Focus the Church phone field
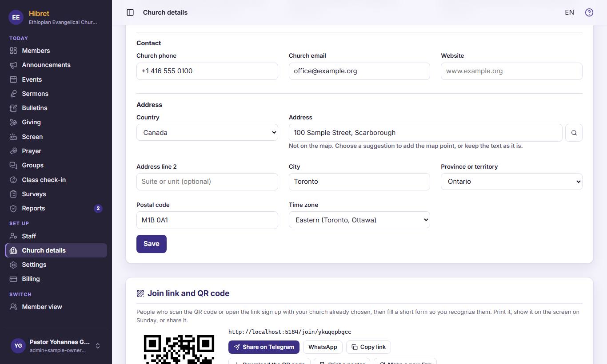Viewport: 607px width, 364px height. coord(207,71)
